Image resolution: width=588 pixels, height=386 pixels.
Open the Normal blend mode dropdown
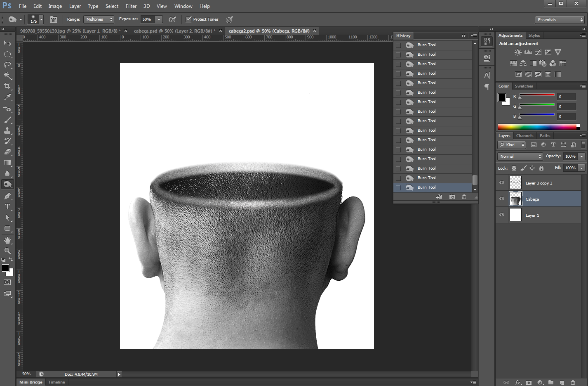tap(520, 156)
